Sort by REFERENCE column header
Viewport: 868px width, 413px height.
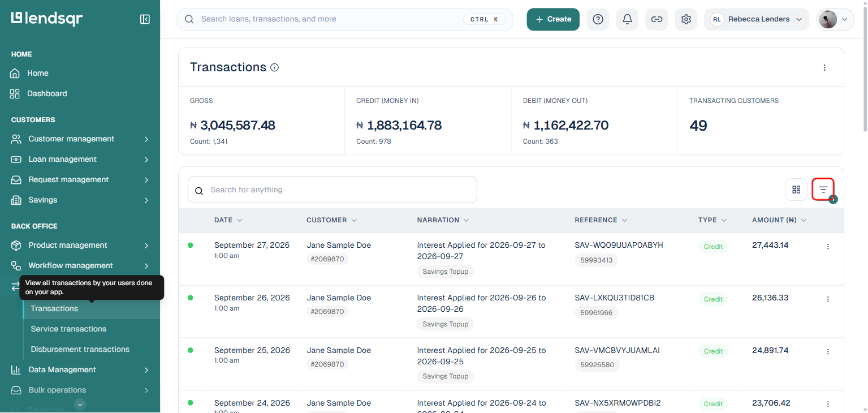tap(601, 220)
